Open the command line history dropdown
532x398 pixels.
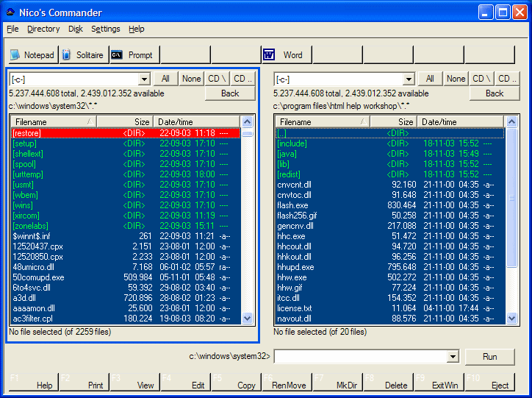click(453, 357)
